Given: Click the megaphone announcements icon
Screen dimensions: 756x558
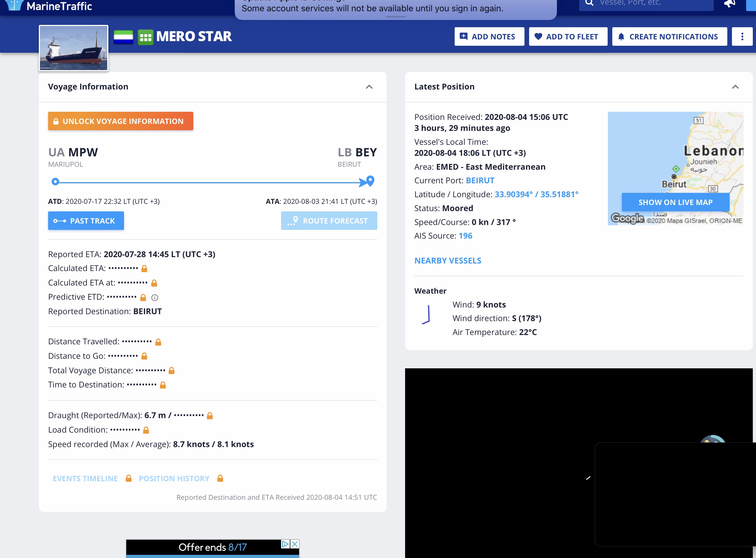Looking at the screenshot, I should pos(729,3).
